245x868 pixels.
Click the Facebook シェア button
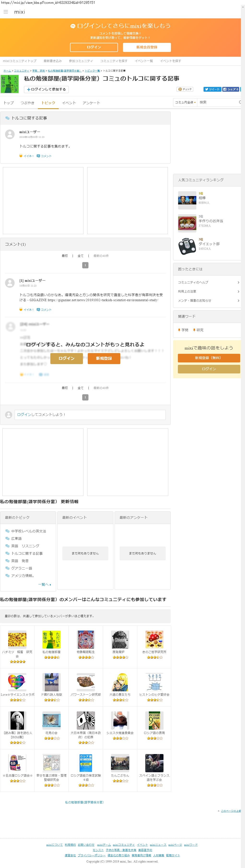230,89
